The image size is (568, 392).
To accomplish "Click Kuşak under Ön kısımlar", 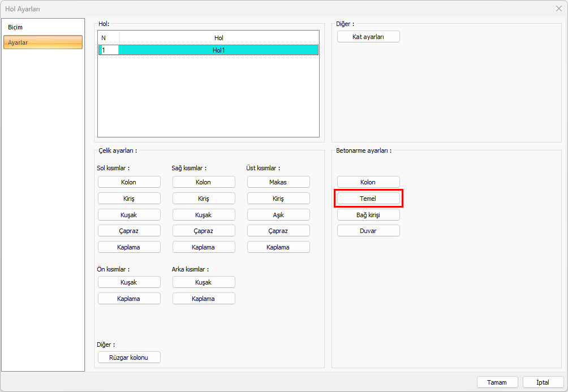I will (x=129, y=282).
